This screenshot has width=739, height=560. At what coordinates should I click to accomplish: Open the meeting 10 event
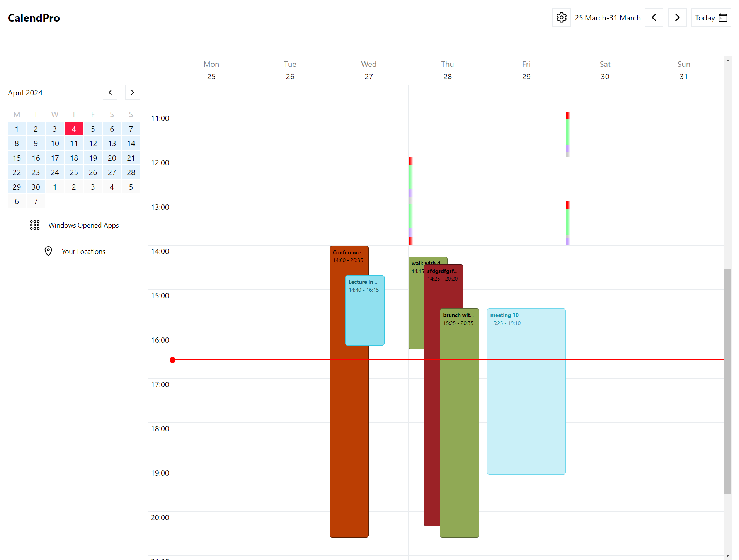click(x=526, y=391)
